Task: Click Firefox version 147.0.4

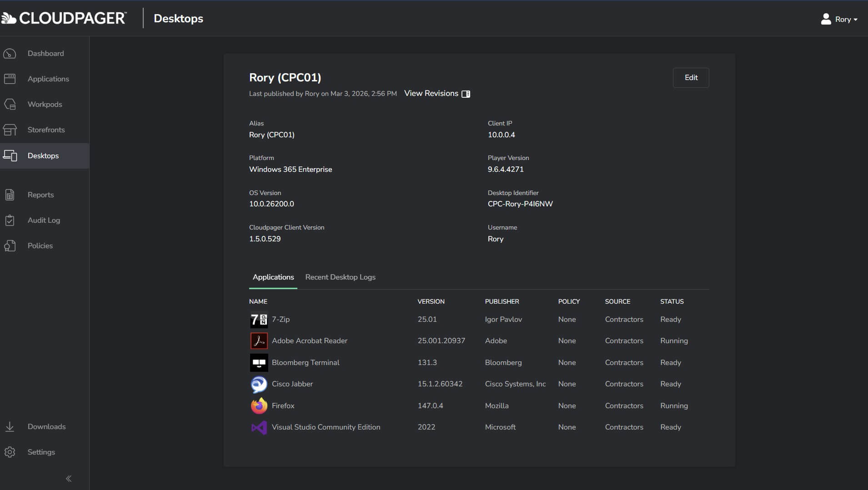Action: point(430,406)
